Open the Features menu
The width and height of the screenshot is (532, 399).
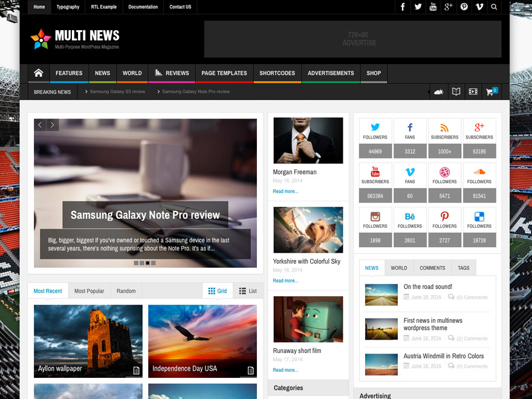point(69,73)
